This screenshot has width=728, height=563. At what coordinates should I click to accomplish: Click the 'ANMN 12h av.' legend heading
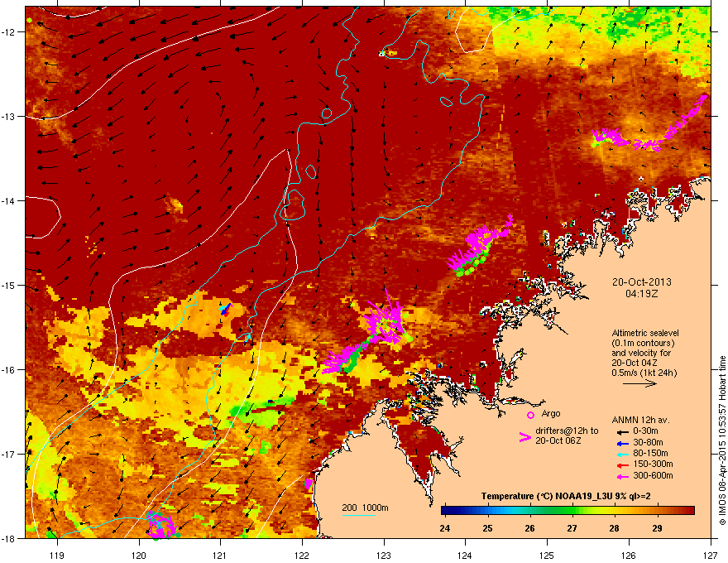pos(640,421)
